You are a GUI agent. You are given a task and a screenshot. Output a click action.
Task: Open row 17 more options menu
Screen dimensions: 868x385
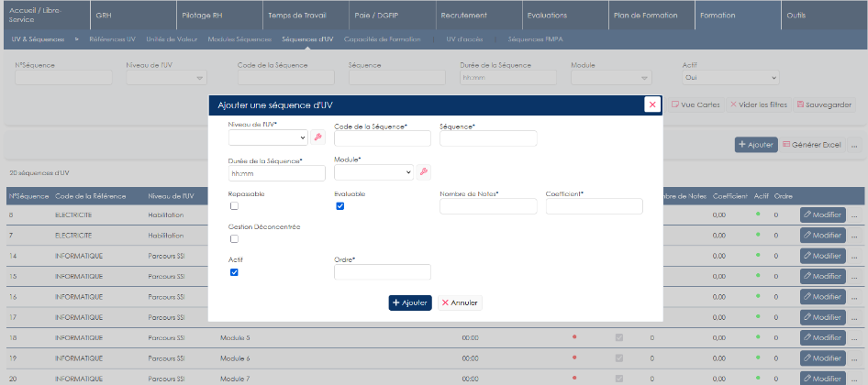click(x=854, y=317)
